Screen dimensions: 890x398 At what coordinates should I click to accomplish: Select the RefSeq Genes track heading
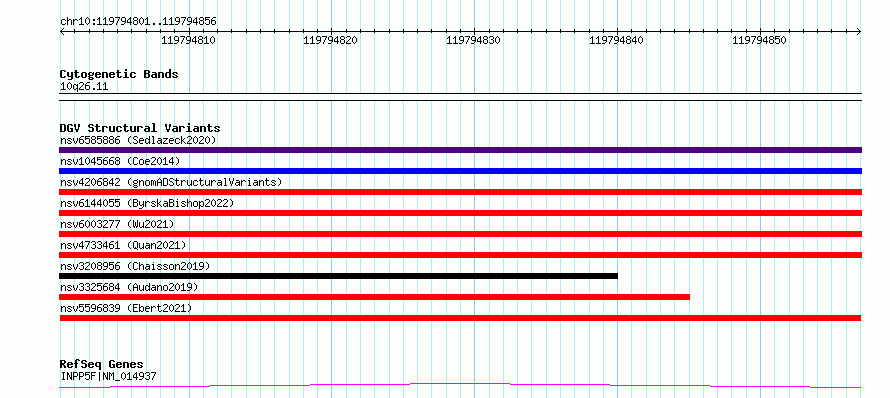point(102,365)
